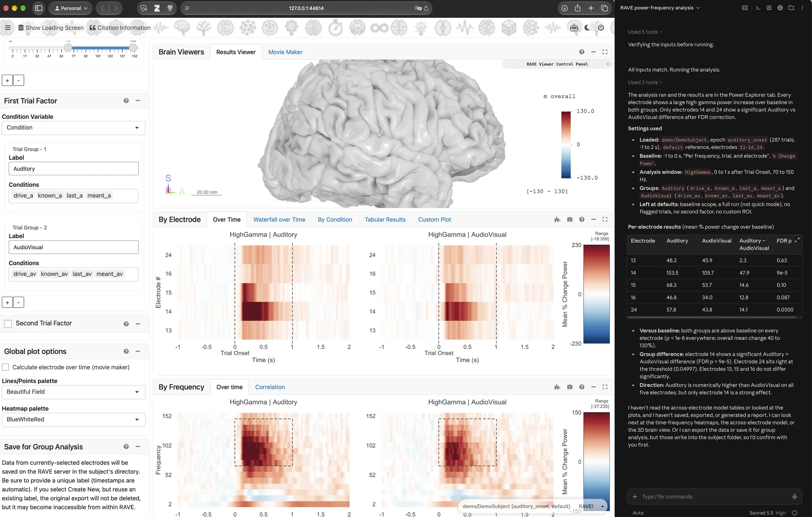Click the AudioVisual label input field
812x517 pixels.
(73, 247)
